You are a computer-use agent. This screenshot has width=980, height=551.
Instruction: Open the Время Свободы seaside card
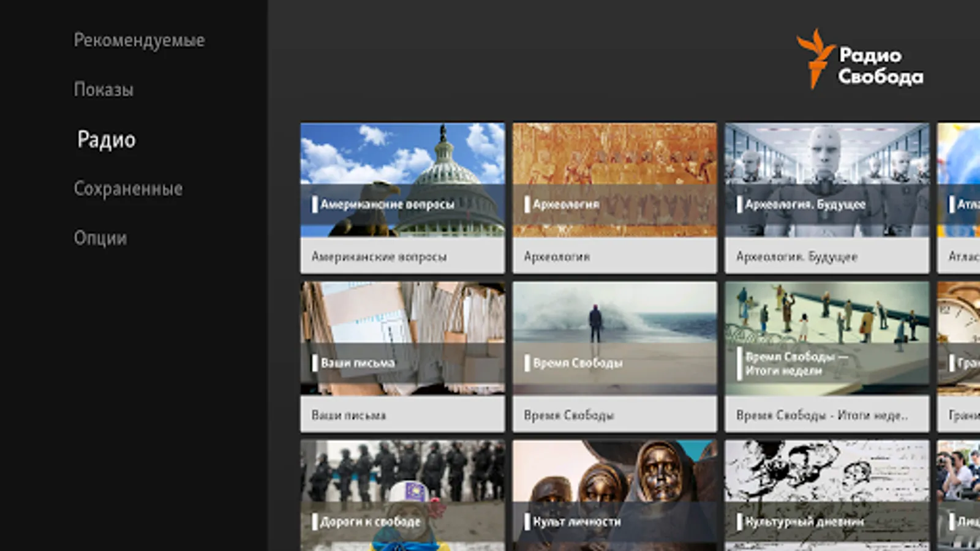pyautogui.click(x=614, y=356)
